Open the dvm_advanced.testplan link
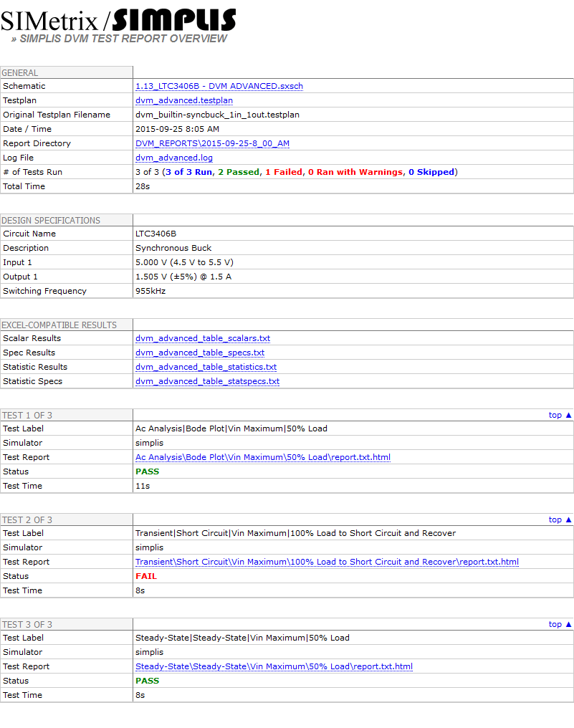574x728 pixels. pyautogui.click(x=183, y=100)
